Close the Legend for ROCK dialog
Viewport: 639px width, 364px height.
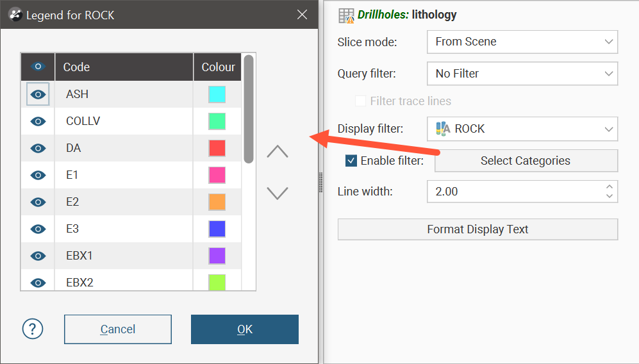click(x=302, y=15)
